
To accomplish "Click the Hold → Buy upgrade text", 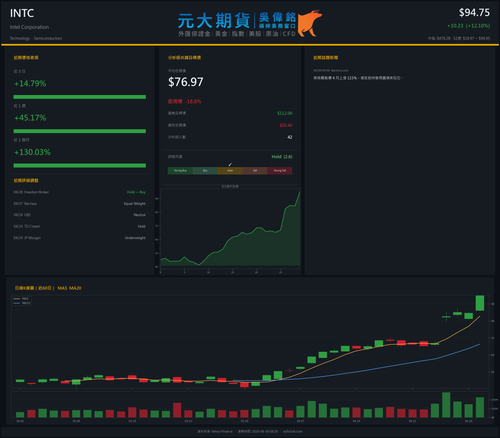I will click(136, 192).
